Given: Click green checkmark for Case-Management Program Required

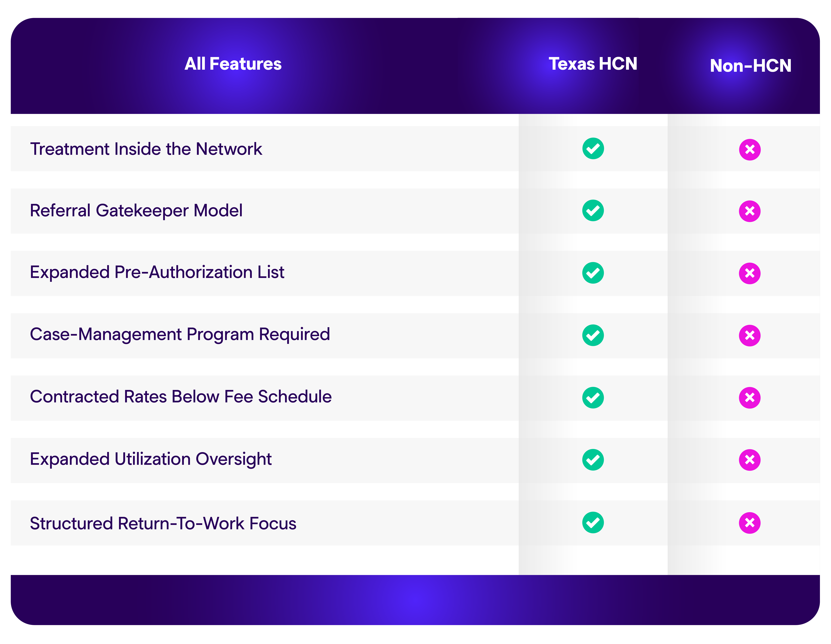Looking at the screenshot, I should [x=593, y=335].
